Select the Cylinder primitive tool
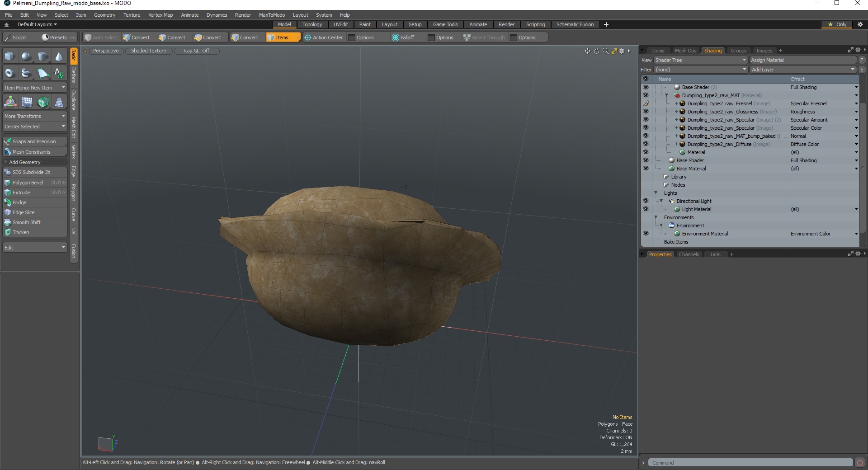This screenshot has height=470, width=868. (x=42, y=56)
